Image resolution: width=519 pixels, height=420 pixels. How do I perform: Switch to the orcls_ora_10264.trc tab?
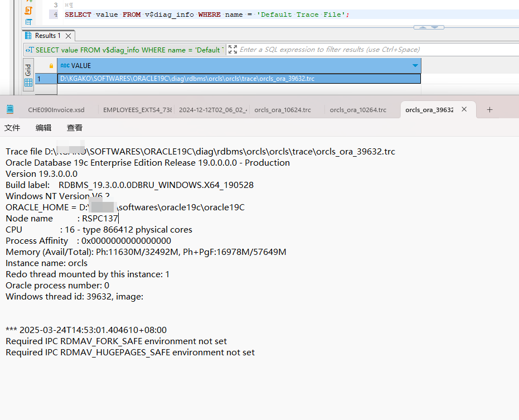(358, 110)
